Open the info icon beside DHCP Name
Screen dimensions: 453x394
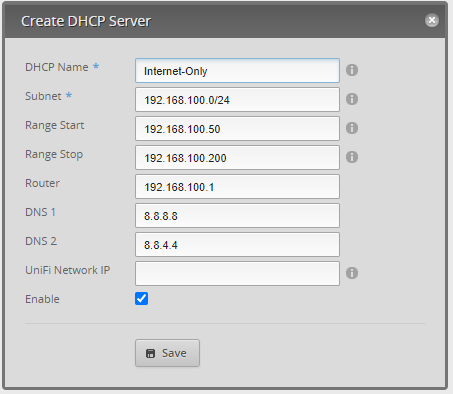point(352,70)
